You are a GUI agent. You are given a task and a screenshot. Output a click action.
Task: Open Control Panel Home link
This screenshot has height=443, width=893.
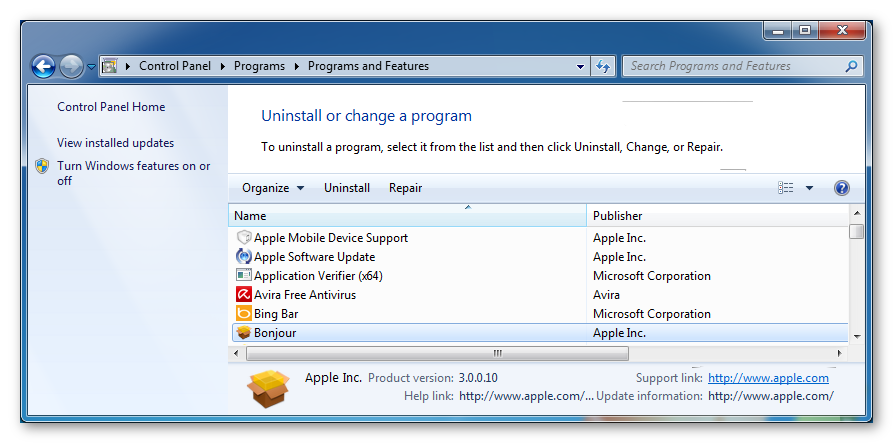(111, 107)
